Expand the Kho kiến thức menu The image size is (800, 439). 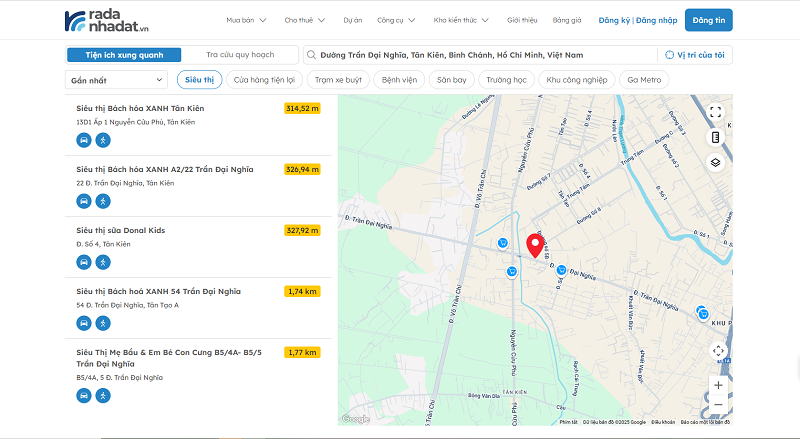tap(461, 20)
